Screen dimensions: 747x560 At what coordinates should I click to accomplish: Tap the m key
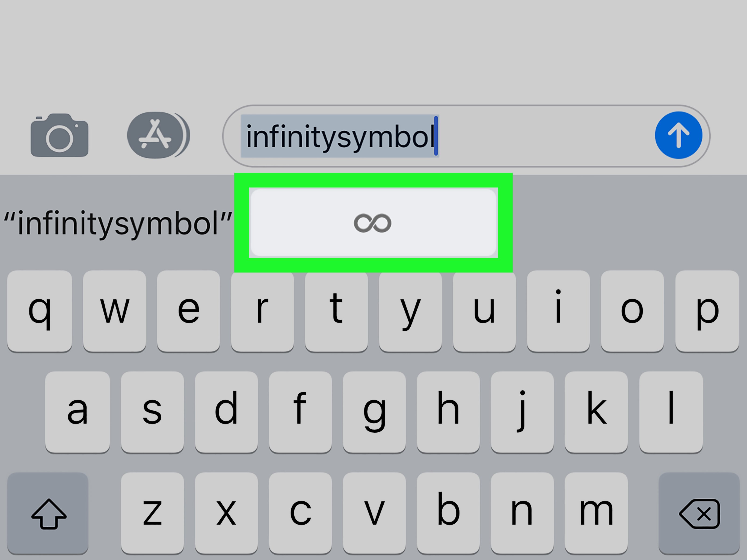(x=596, y=513)
